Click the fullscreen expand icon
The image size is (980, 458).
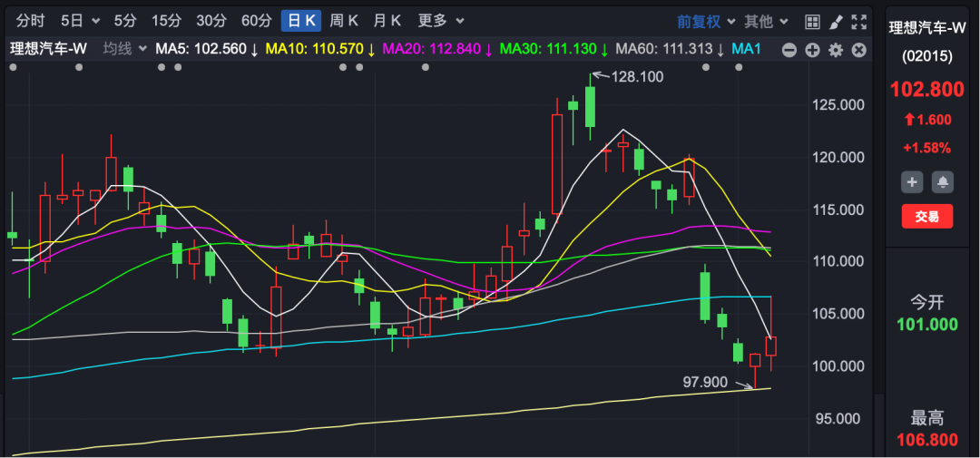click(x=859, y=22)
